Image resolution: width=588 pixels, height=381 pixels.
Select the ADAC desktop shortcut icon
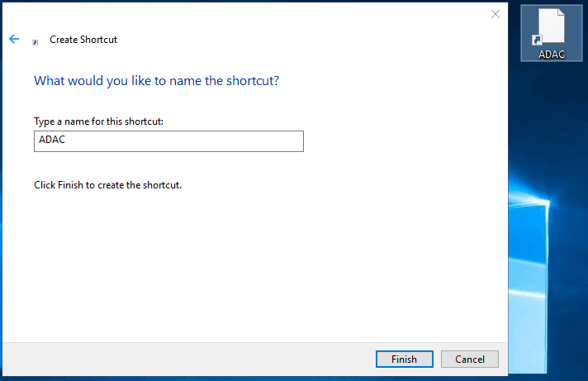pyautogui.click(x=551, y=26)
